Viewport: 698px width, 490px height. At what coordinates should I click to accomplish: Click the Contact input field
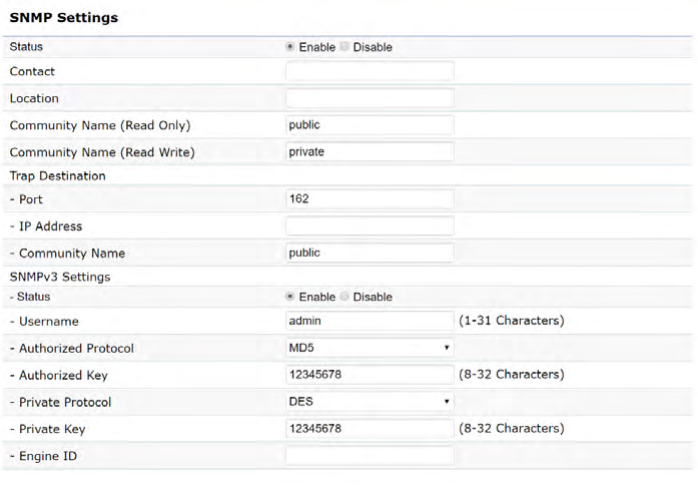click(369, 72)
